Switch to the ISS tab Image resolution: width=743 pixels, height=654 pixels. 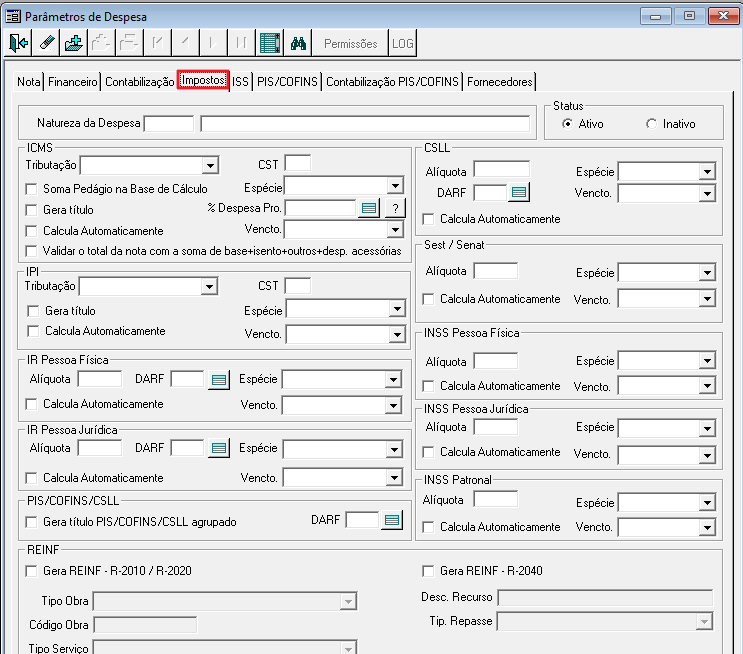240,82
